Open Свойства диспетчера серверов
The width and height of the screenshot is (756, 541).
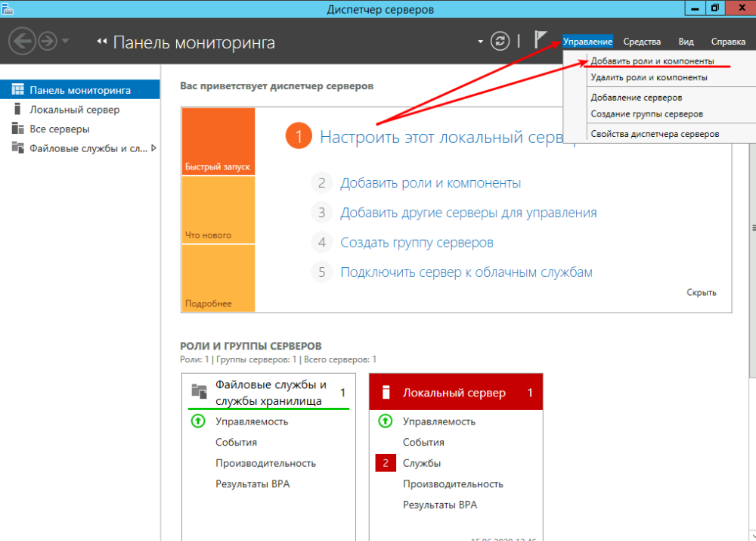(655, 134)
